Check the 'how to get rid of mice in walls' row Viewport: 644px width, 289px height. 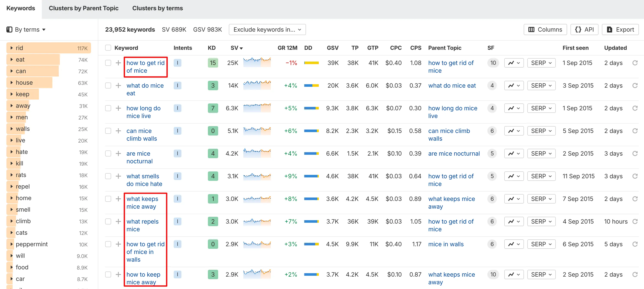108,244
